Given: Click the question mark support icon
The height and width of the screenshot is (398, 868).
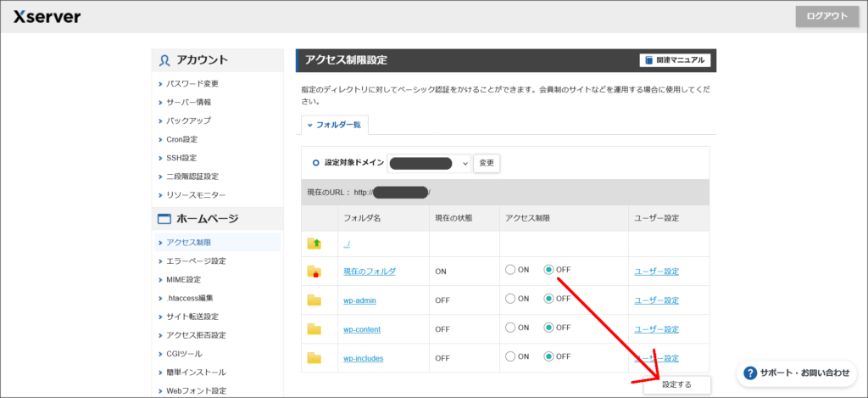Looking at the screenshot, I should coord(750,373).
